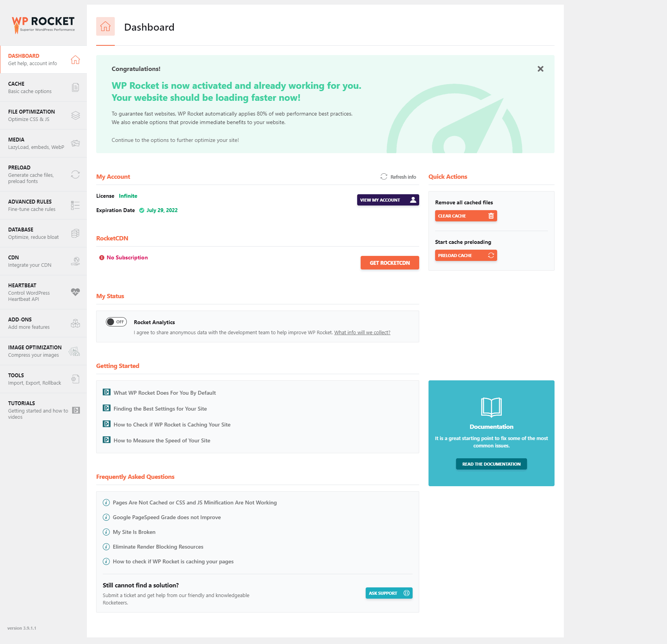Click info icon beside 'My Site Is Broken'

(106, 532)
